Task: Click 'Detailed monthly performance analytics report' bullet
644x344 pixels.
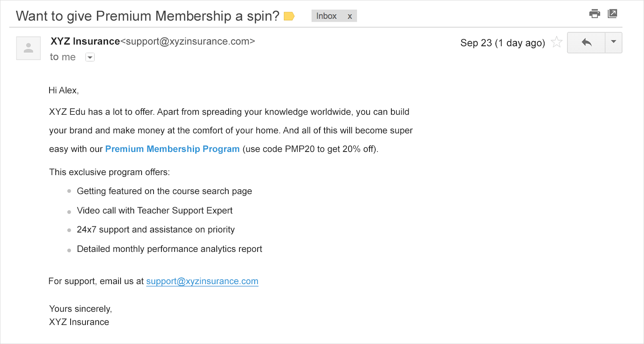Action: (x=169, y=249)
